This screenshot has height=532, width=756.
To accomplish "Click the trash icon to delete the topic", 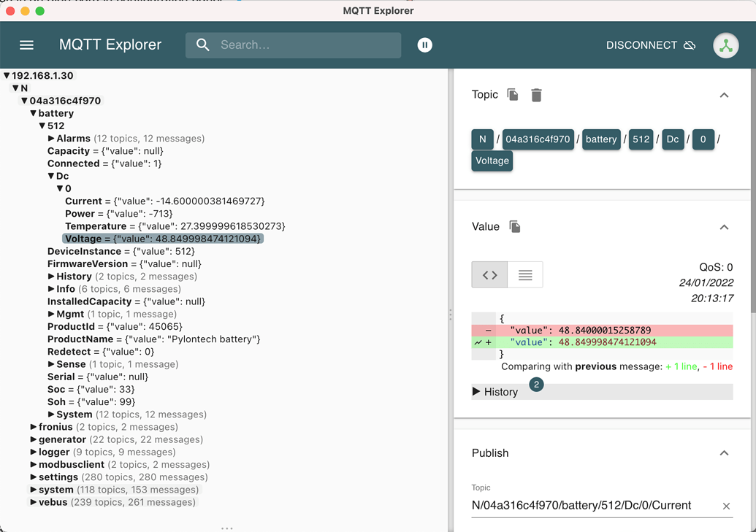I will [x=537, y=95].
